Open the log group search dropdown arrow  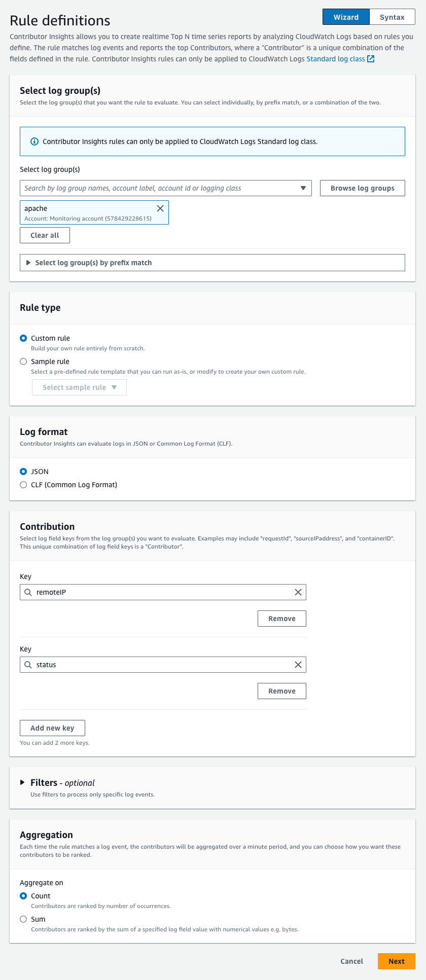point(303,188)
